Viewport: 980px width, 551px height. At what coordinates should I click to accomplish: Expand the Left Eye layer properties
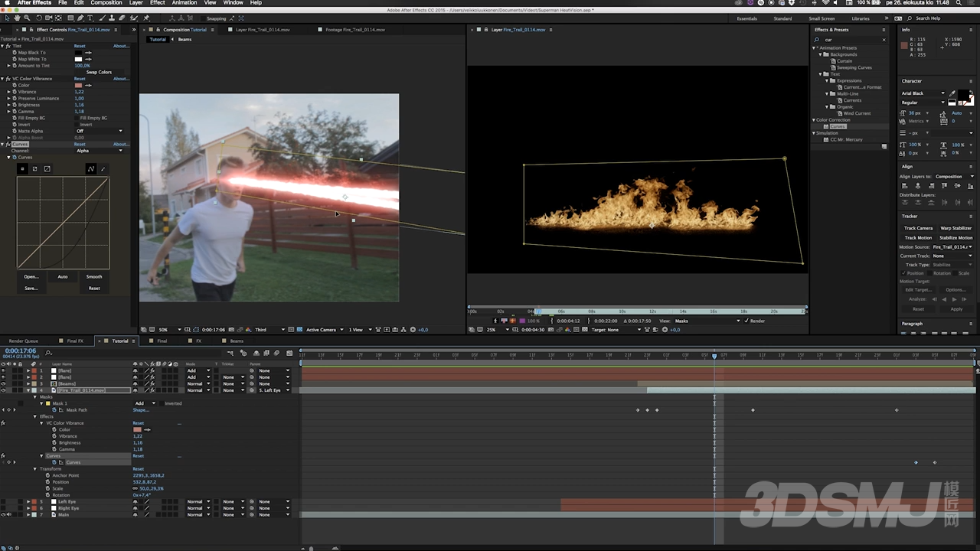click(28, 502)
